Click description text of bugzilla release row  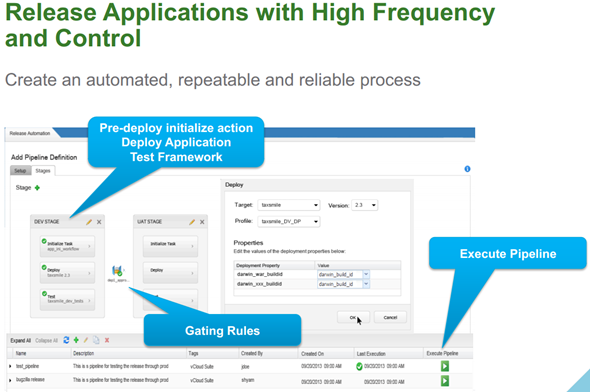pos(120,380)
